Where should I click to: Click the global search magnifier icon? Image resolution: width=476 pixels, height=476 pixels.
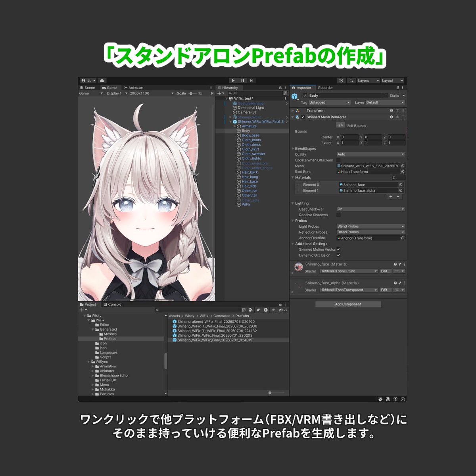click(351, 81)
